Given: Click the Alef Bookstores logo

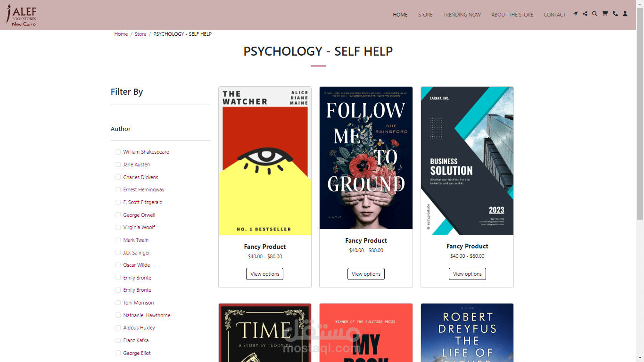Looking at the screenshot, I should tap(21, 15).
